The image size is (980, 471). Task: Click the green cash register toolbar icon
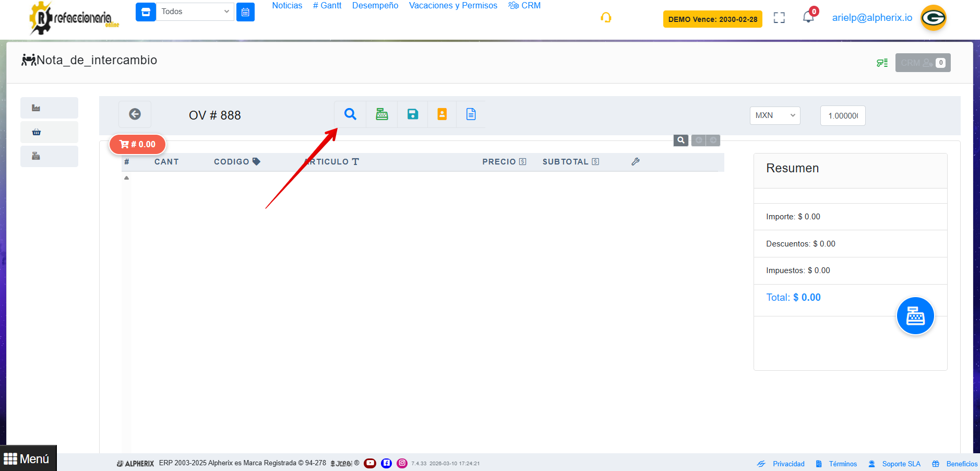click(x=382, y=114)
